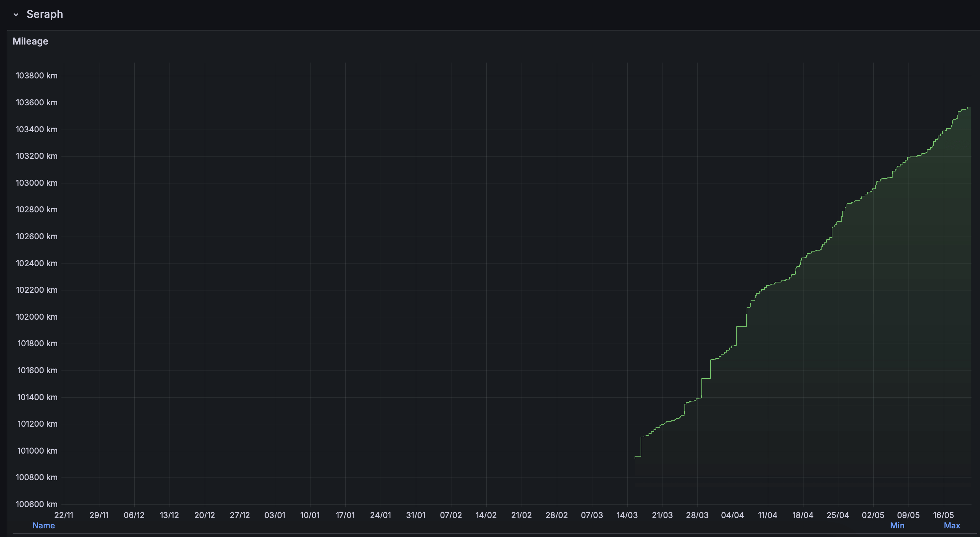Click the 102000 km y-axis label
Screen dimensions: 980x537
37,317
